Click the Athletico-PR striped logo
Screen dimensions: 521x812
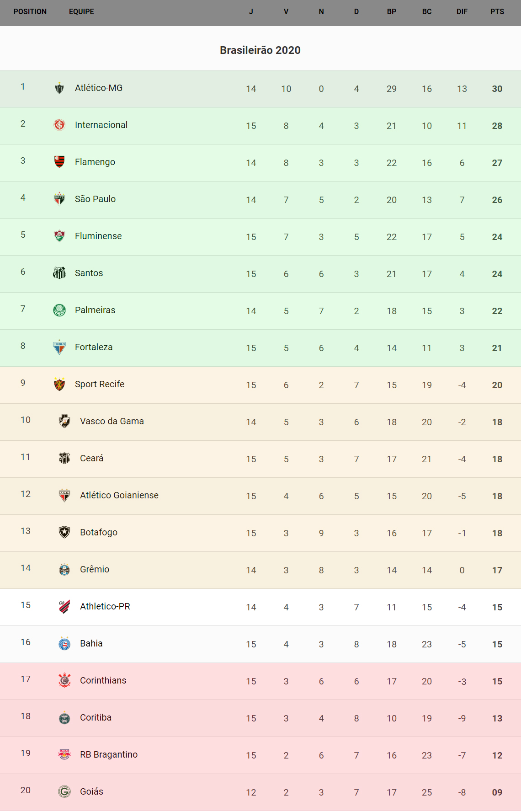click(64, 606)
